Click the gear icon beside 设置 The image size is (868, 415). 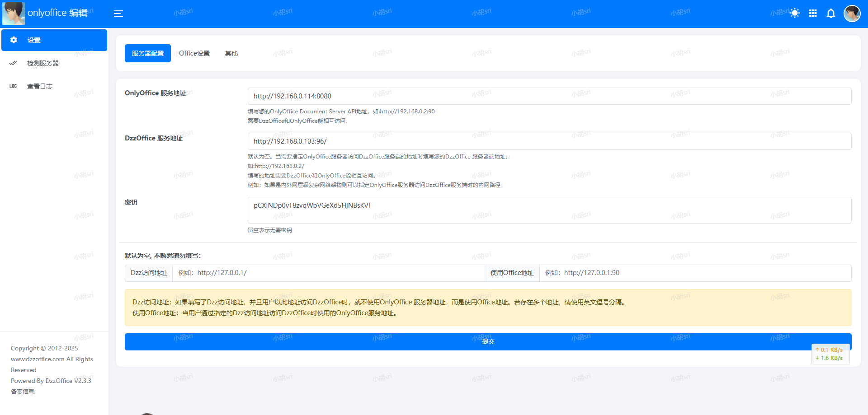14,40
